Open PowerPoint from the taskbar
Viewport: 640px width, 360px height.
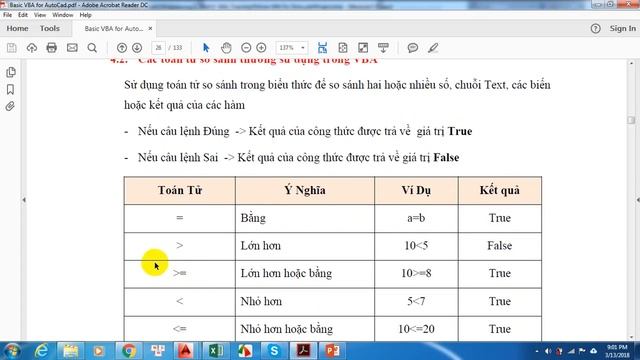(333, 351)
